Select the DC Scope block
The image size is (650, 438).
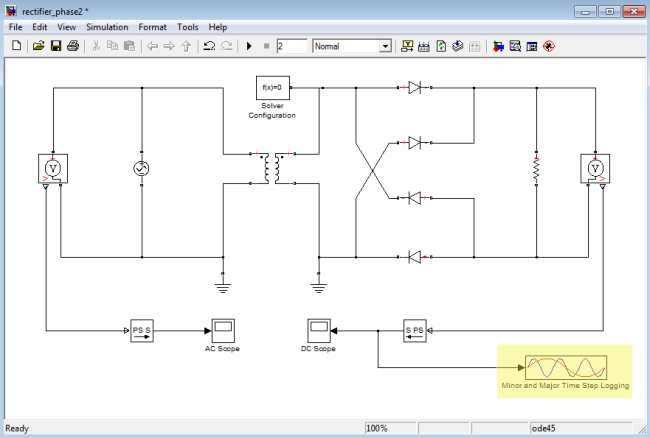(x=320, y=330)
